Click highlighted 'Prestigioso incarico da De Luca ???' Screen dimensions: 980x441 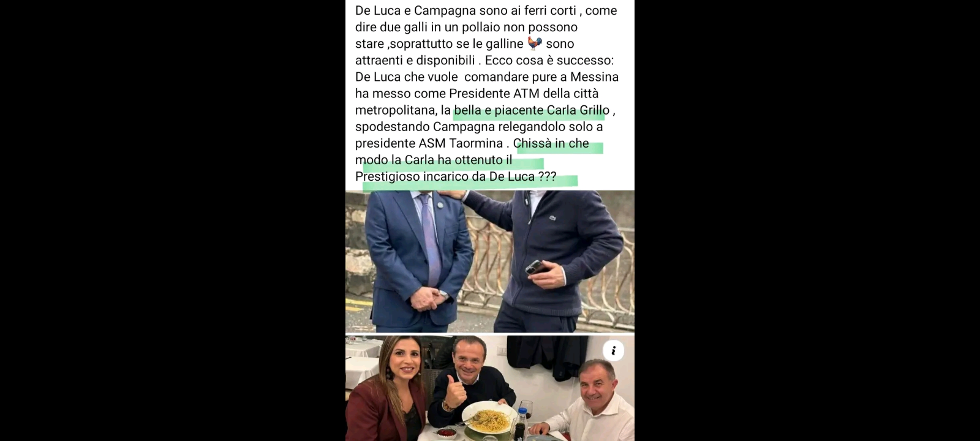click(456, 176)
